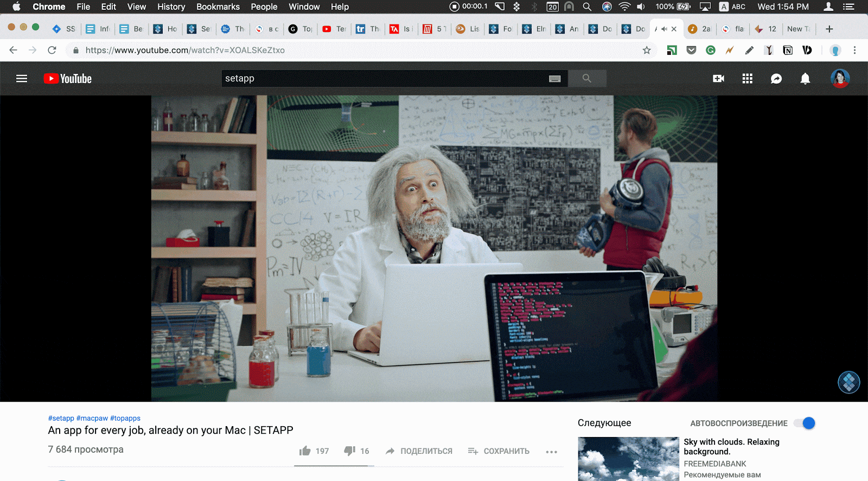Open 'Sky with clouds. Relaxing background.' title
The height and width of the screenshot is (481, 868).
click(731, 447)
